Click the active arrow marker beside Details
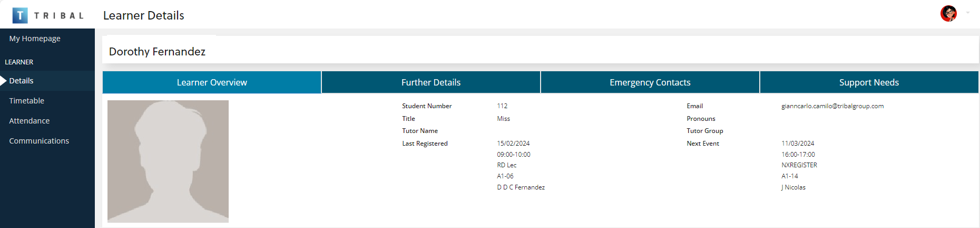The height and width of the screenshot is (228, 980). click(x=3, y=81)
